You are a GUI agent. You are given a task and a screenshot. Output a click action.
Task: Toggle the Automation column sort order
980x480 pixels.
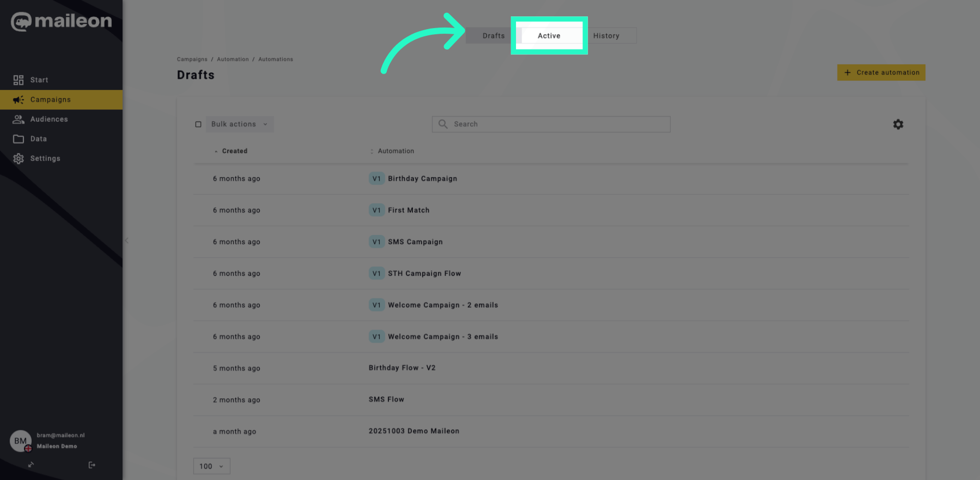pyautogui.click(x=371, y=151)
